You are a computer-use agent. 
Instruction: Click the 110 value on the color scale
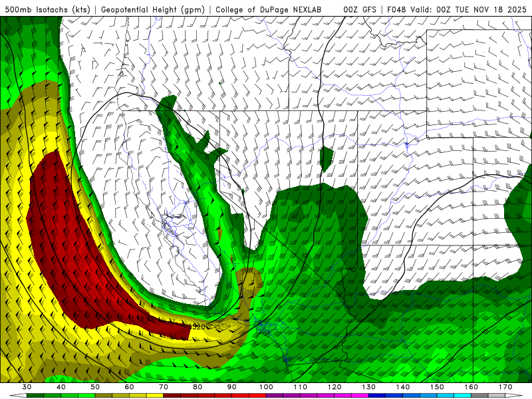click(x=301, y=387)
